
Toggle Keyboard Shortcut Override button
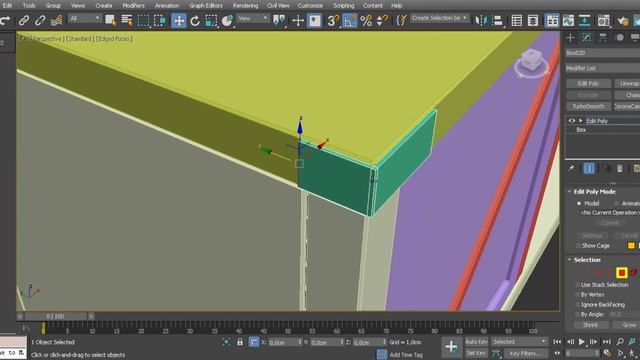315,20
